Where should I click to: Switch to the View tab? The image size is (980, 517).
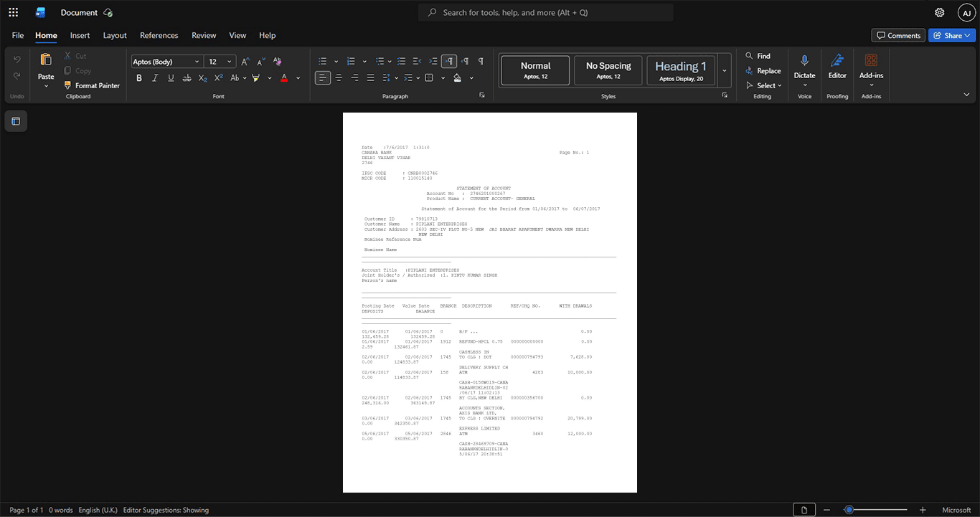tap(237, 35)
